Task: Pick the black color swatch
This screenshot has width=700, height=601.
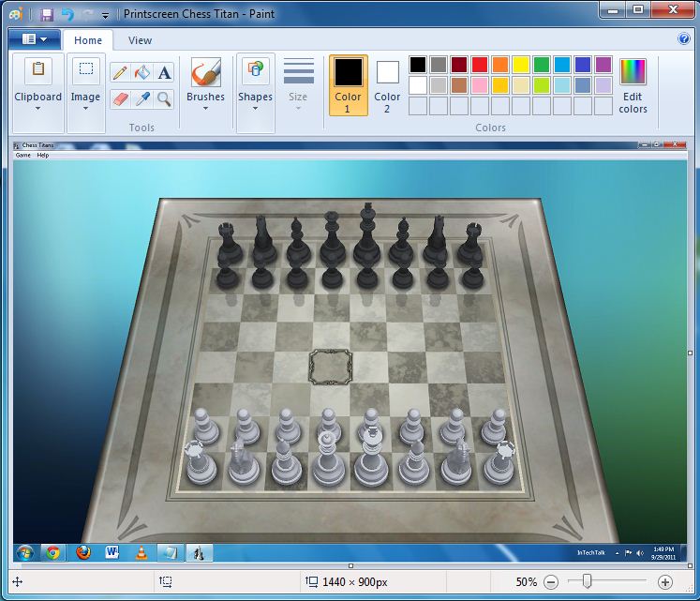Action: coord(418,65)
